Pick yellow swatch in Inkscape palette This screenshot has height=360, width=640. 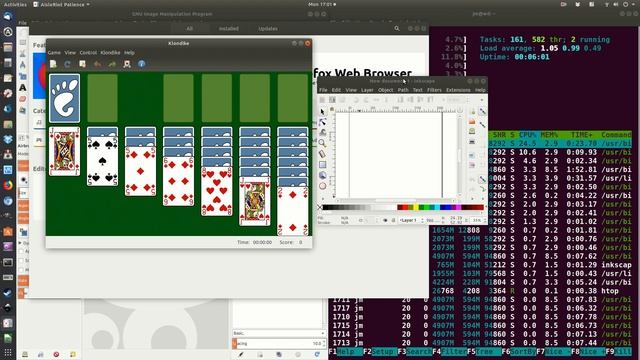click(416, 207)
